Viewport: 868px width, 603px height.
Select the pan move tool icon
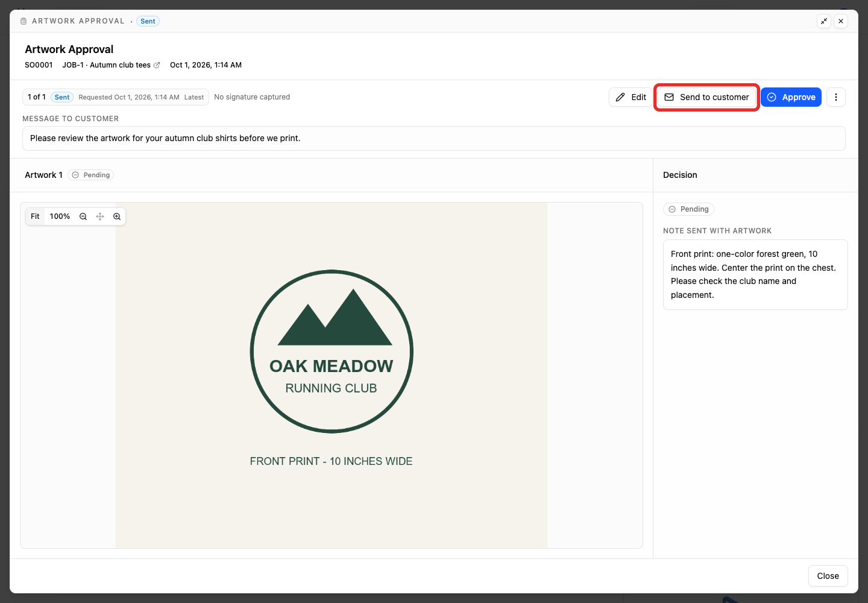100,216
